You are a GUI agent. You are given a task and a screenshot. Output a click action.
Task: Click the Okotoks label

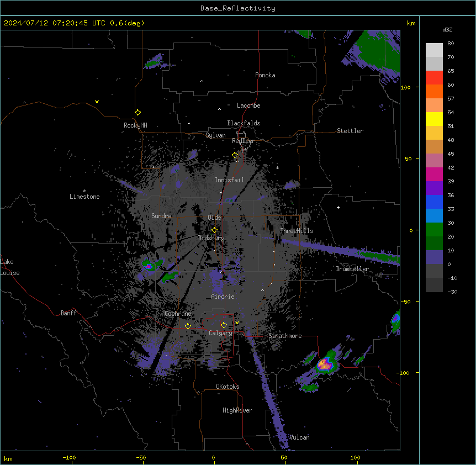click(x=228, y=387)
